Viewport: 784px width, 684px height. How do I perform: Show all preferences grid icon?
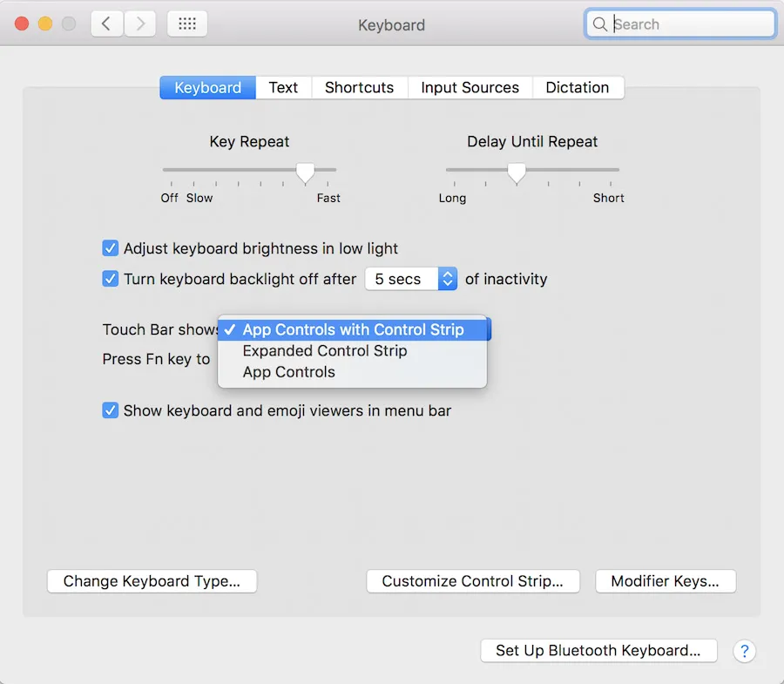(187, 24)
